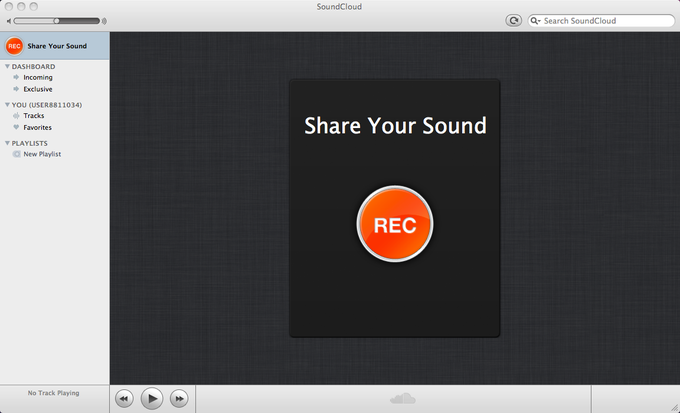680x413 pixels.
Task: Collapse the YOU (USER8811034) section
Action: [7, 105]
